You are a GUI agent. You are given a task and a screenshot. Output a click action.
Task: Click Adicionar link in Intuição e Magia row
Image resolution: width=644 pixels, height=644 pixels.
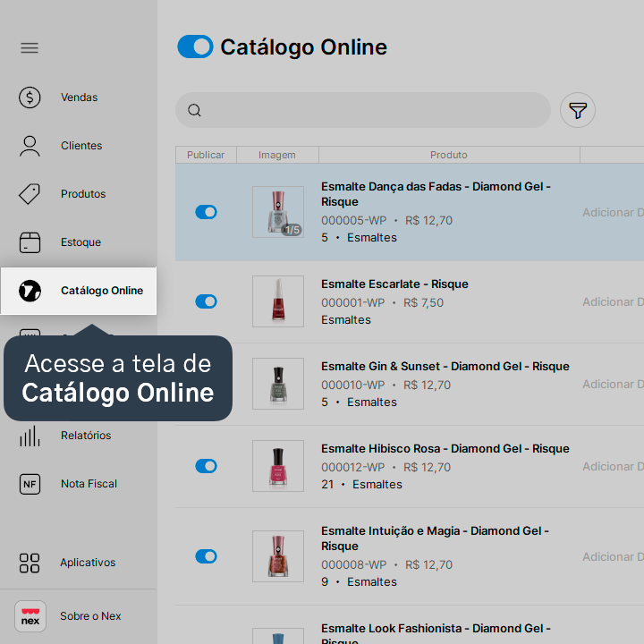pyautogui.click(x=613, y=557)
